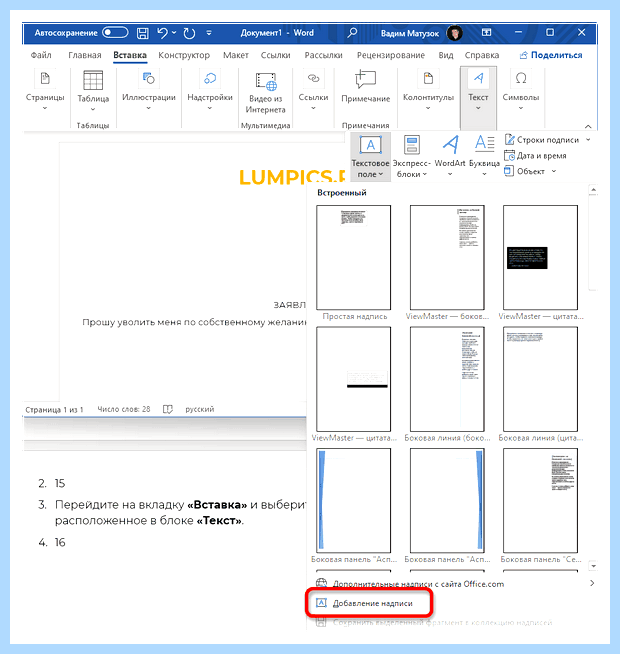The width and height of the screenshot is (620, 654).
Task: Switch to the Конструктор tab
Action: tap(184, 55)
